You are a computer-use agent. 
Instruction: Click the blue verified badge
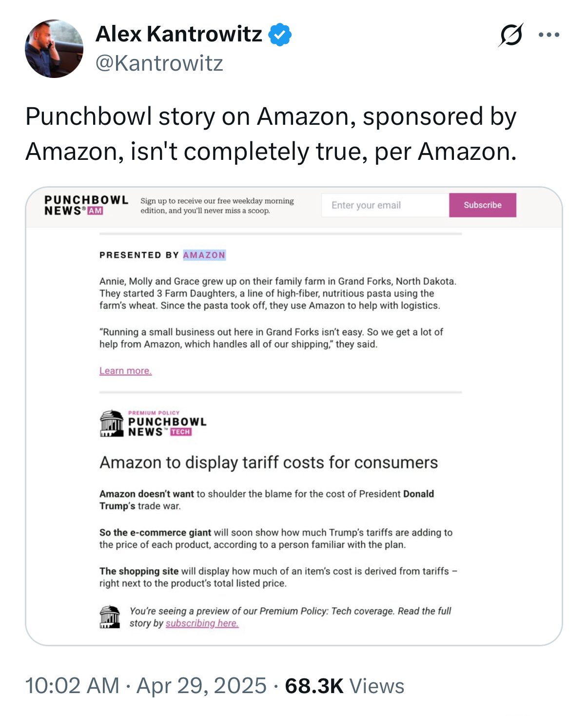[280, 35]
